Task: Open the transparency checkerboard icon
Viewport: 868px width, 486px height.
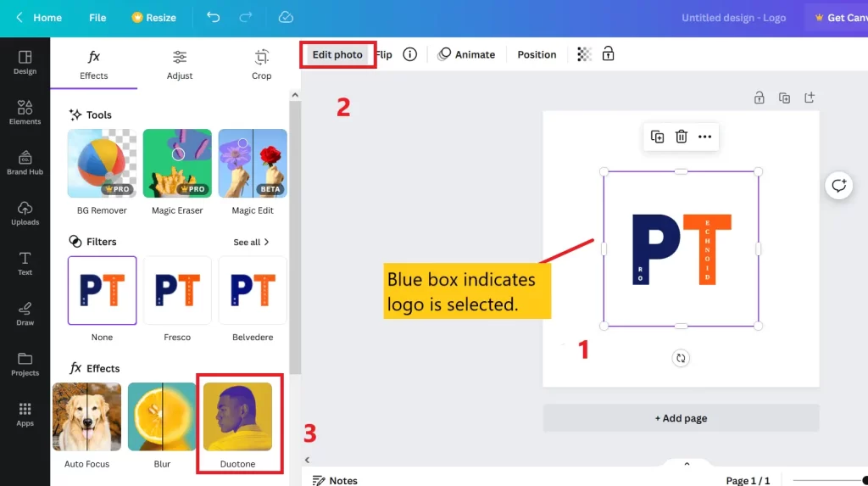Action: 584,54
